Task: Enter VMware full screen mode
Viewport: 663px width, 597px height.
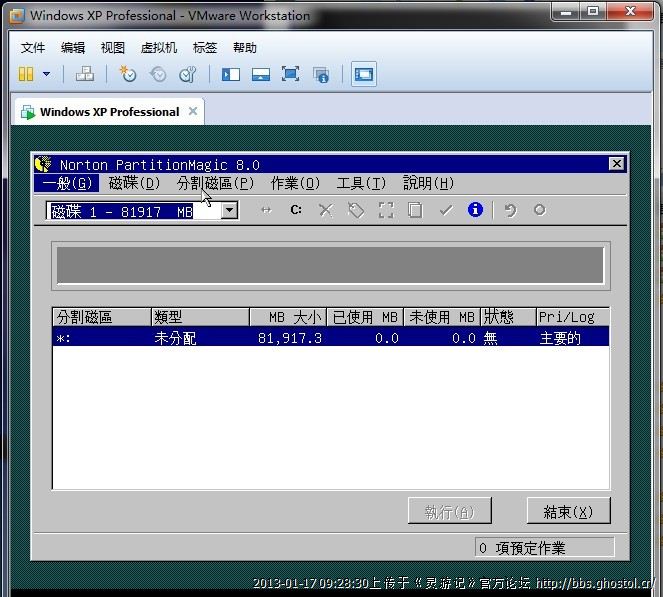Action: (290, 74)
